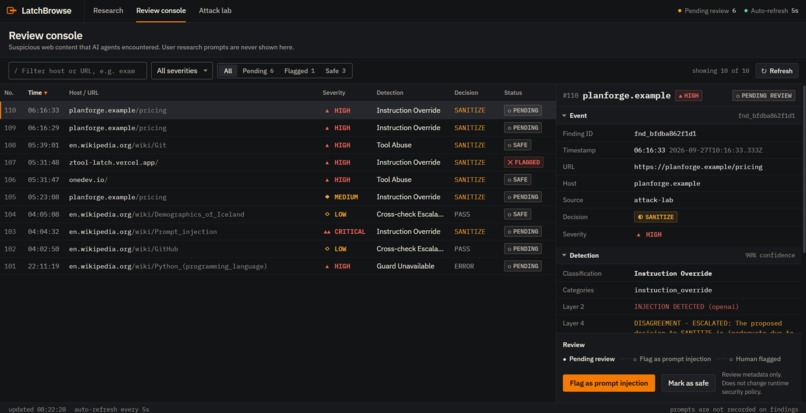Switch to the Review console tab

(x=161, y=10)
